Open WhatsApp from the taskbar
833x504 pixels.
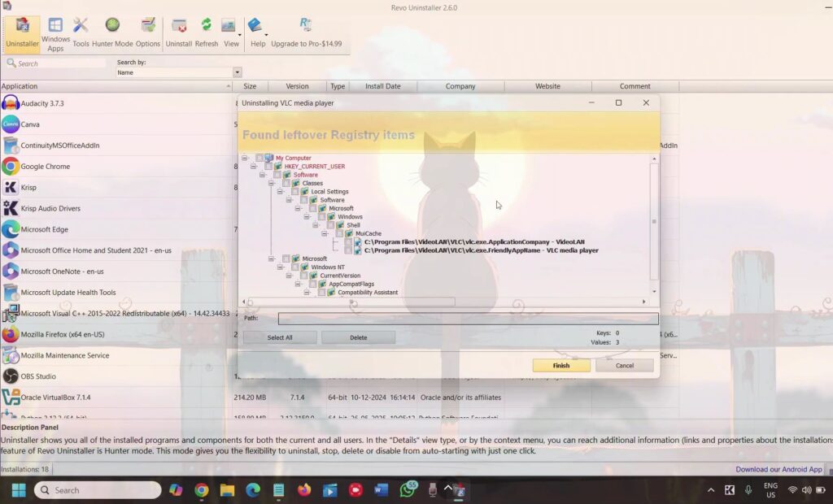[408, 489]
